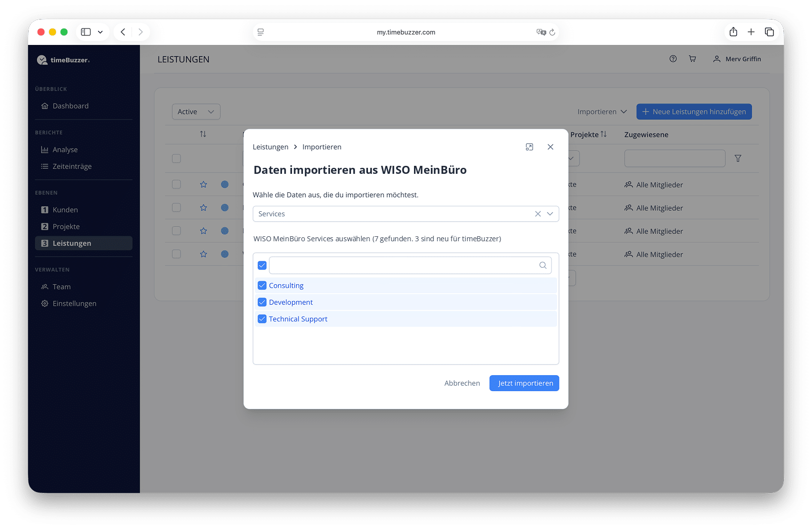Click the table sort arrows icon

[x=203, y=134]
